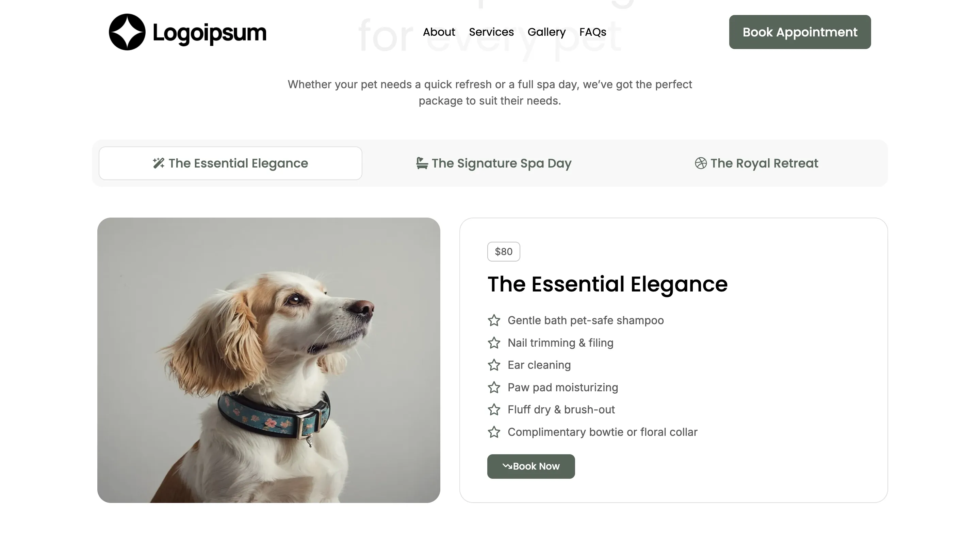
Task: Click the star icon next to Paw pad moisturizing
Action: pyautogui.click(x=494, y=388)
